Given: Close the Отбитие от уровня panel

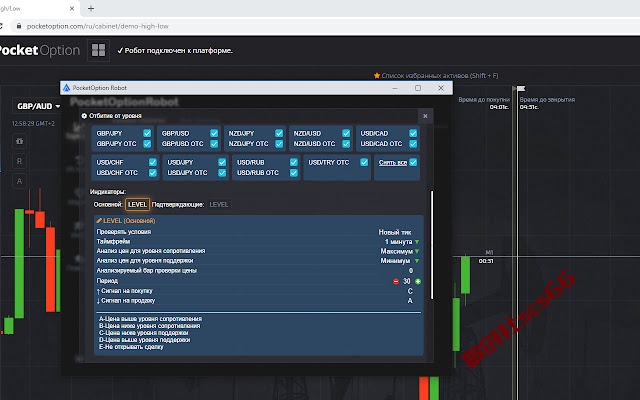Looking at the screenshot, I should coord(425,116).
